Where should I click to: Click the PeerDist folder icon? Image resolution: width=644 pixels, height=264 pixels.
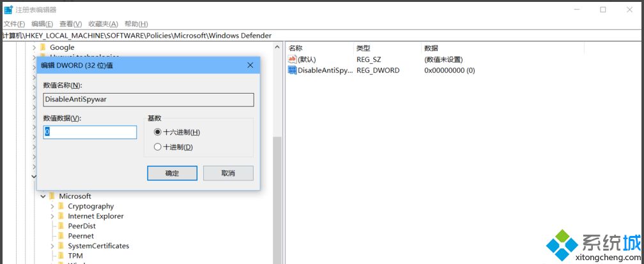point(61,226)
